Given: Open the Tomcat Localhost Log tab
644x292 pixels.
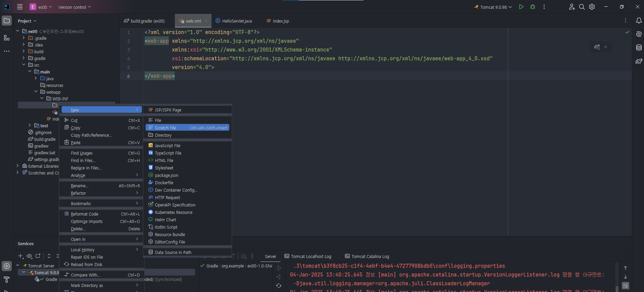Looking at the screenshot, I should [x=308, y=256].
